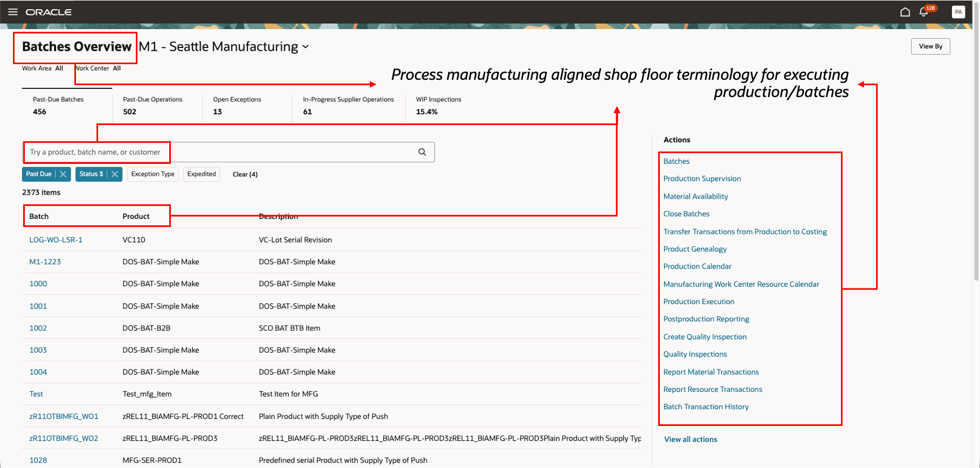980x468 pixels.
Task: Select the Past-Due Operations tab
Action: point(157,106)
